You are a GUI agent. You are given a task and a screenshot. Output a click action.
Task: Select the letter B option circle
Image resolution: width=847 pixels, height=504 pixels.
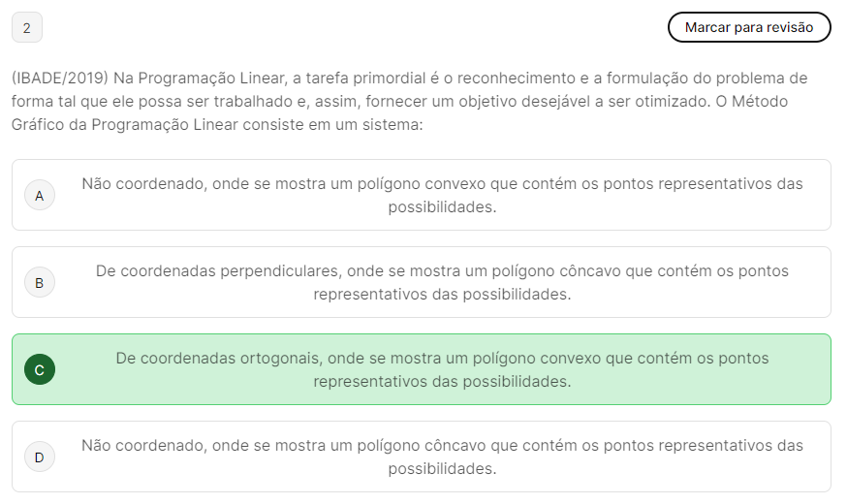click(40, 283)
